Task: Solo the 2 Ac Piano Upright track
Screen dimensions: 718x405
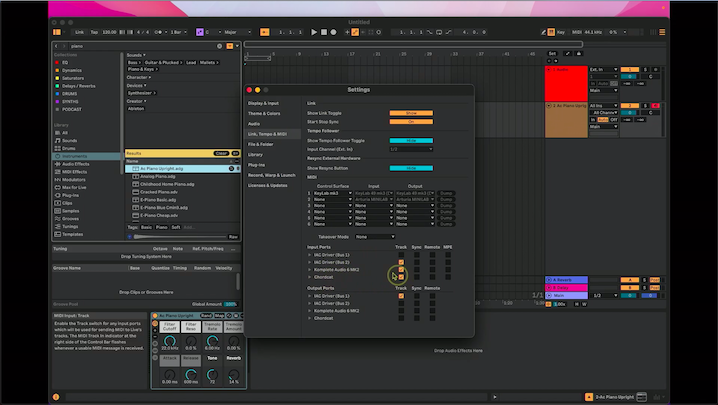Action: [x=645, y=106]
